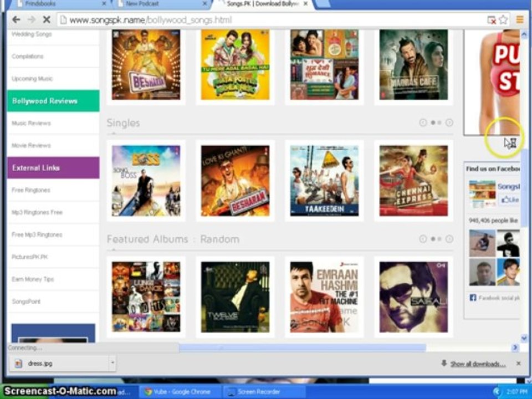The width and height of the screenshot is (532, 399).
Task: Open the Twelve album cover
Action: 235,297
